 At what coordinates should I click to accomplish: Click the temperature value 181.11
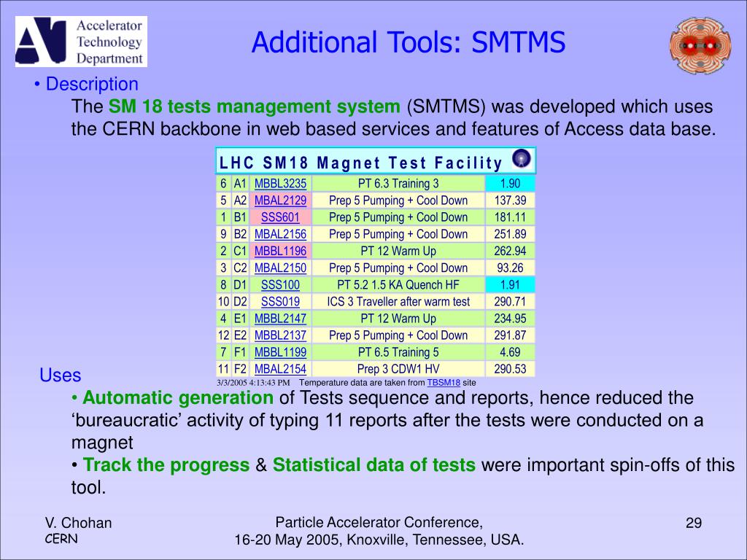tap(510, 217)
